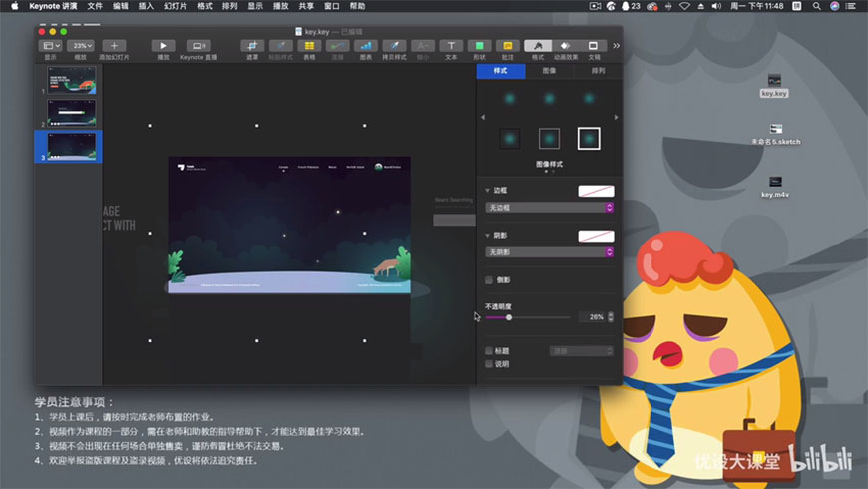The width and height of the screenshot is (868, 489).
Task: Start the slideshow with the 播放 play button
Action: click(x=163, y=46)
